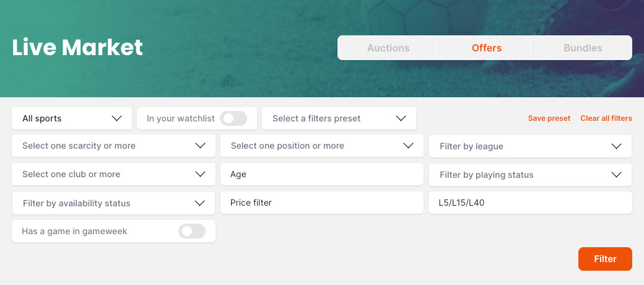Click the chevron on club selector
The width and height of the screenshot is (644, 285).
point(200,175)
